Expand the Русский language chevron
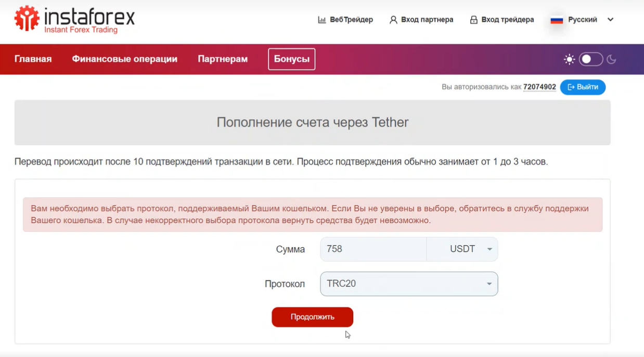The width and height of the screenshot is (644, 357). (610, 20)
